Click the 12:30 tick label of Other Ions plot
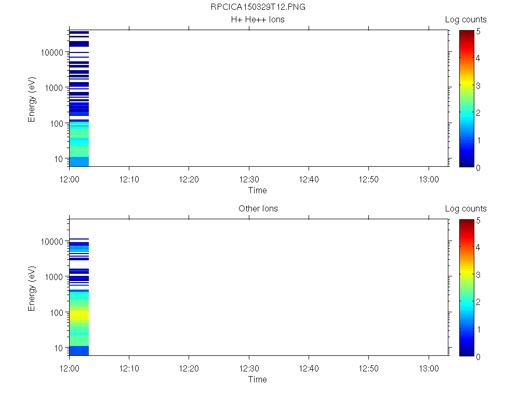 pos(249,368)
